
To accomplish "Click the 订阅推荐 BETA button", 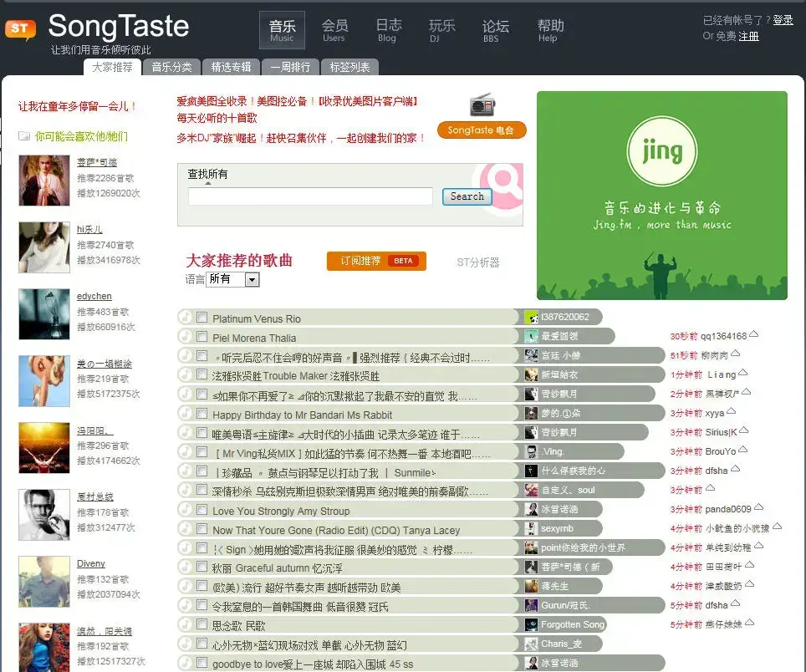I will coord(376,261).
